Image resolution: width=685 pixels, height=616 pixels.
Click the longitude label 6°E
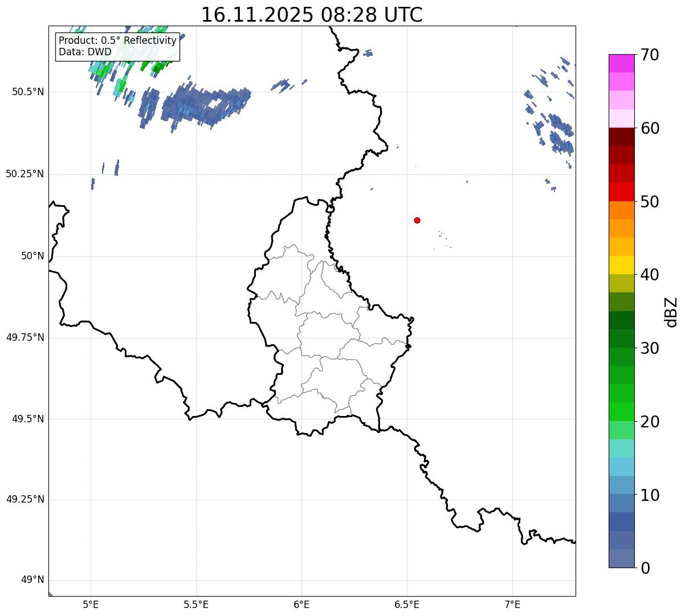click(301, 605)
